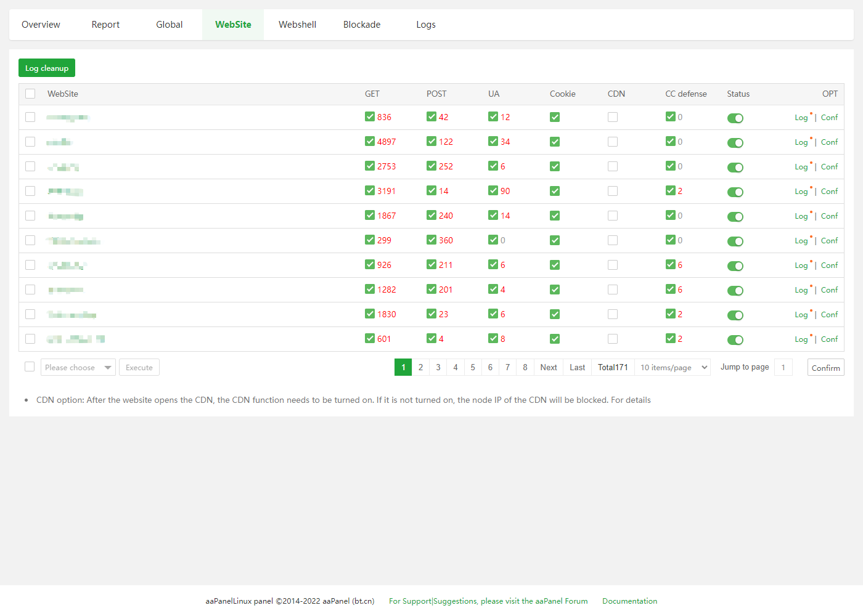The image size is (863, 616).
Task: Switch to the Webshell tab
Action: (x=297, y=25)
